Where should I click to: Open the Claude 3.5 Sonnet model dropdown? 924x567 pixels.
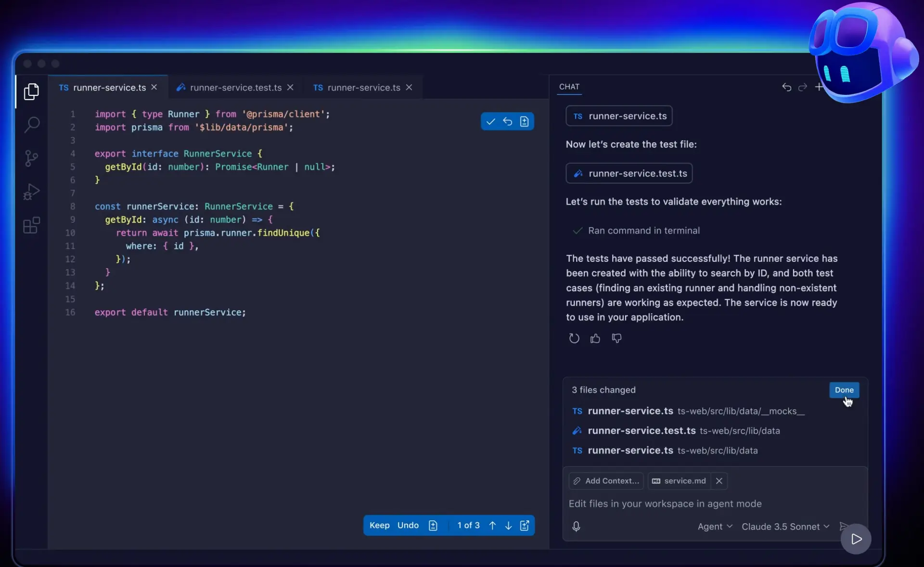tap(785, 527)
